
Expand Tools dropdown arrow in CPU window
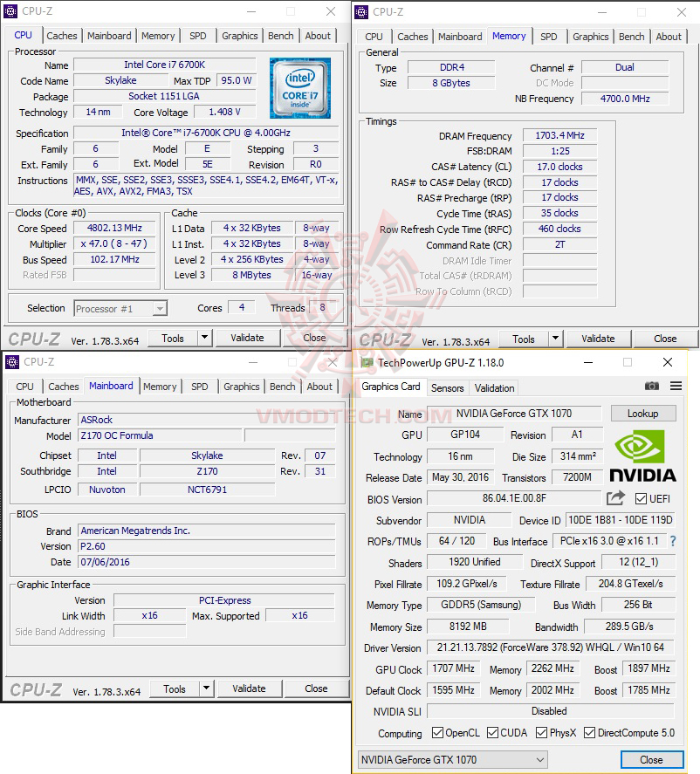click(205, 338)
